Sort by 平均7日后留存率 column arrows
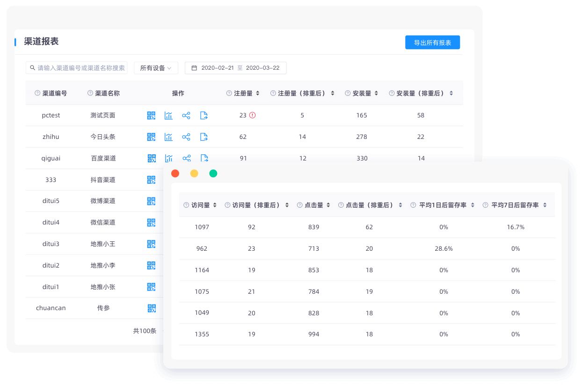This screenshot has height=392, width=582. pyautogui.click(x=545, y=205)
